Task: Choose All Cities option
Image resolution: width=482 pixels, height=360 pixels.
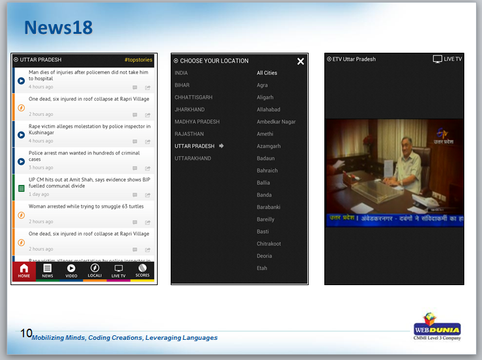Action: (x=267, y=73)
